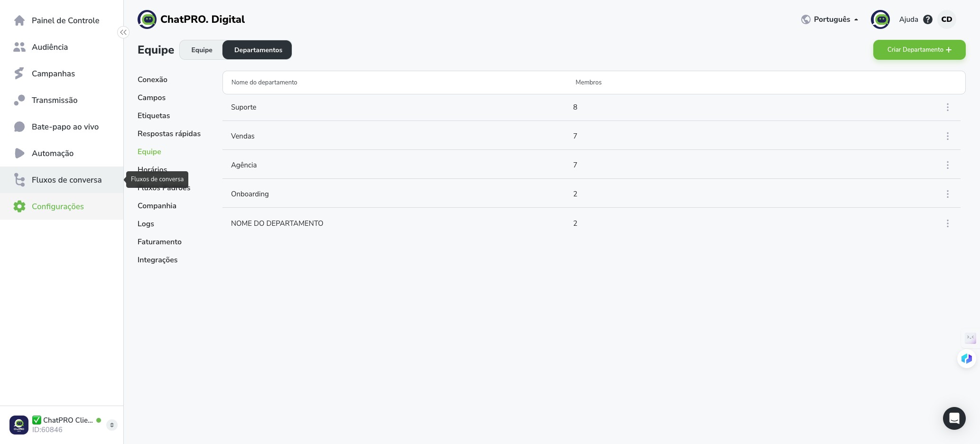Open Integrações settings section
The height and width of the screenshot is (444, 980).
[x=157, y=260]
